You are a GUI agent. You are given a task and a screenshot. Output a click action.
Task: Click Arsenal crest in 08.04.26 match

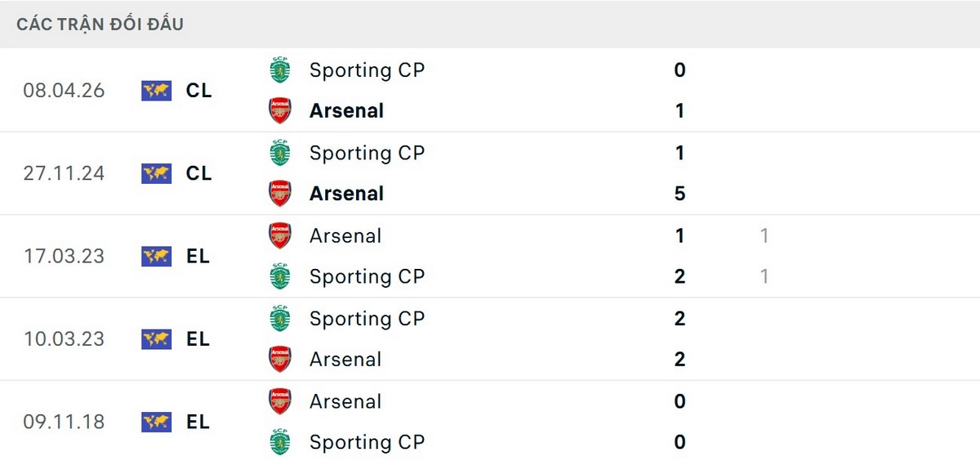click(280, 111)
